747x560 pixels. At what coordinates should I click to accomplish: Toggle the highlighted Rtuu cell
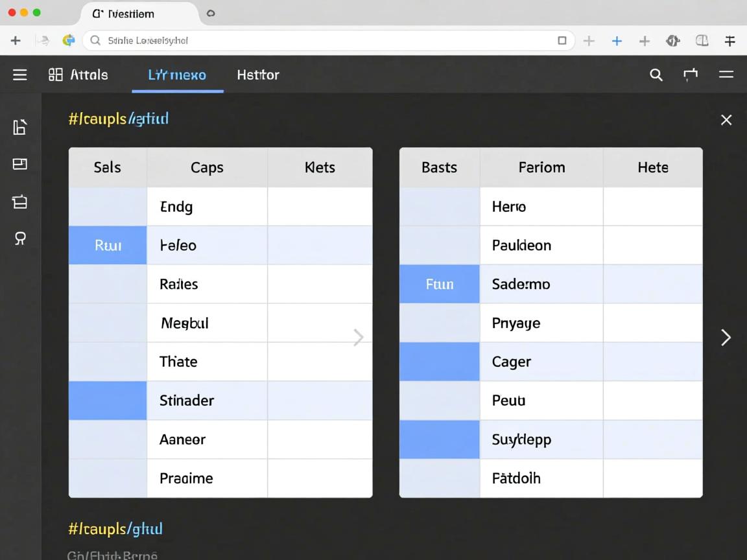pyautogui.click(x=108, y=246)
